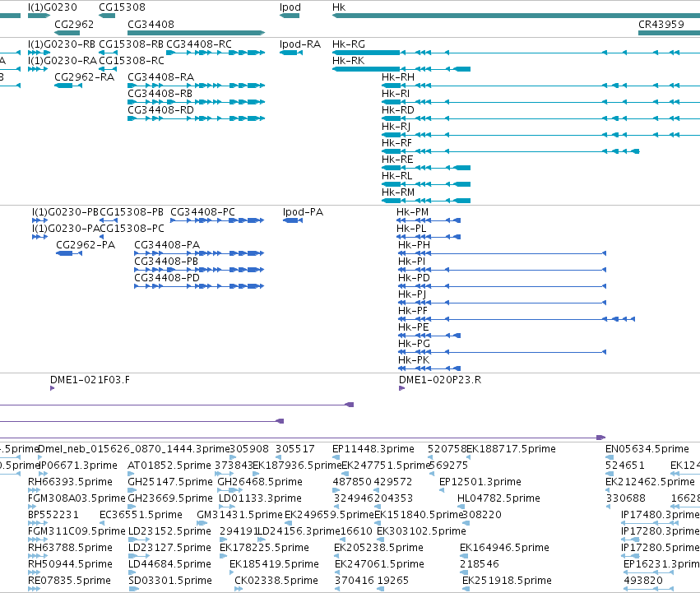Click the CG34408-PC protein label
The height and width of the screenshot is (593, 700).
202,212
